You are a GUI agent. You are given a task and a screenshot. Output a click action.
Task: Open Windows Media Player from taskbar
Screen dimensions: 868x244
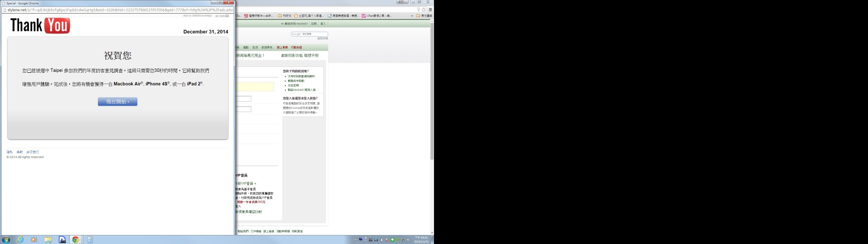pyautogui.click(x=33, y=240)
